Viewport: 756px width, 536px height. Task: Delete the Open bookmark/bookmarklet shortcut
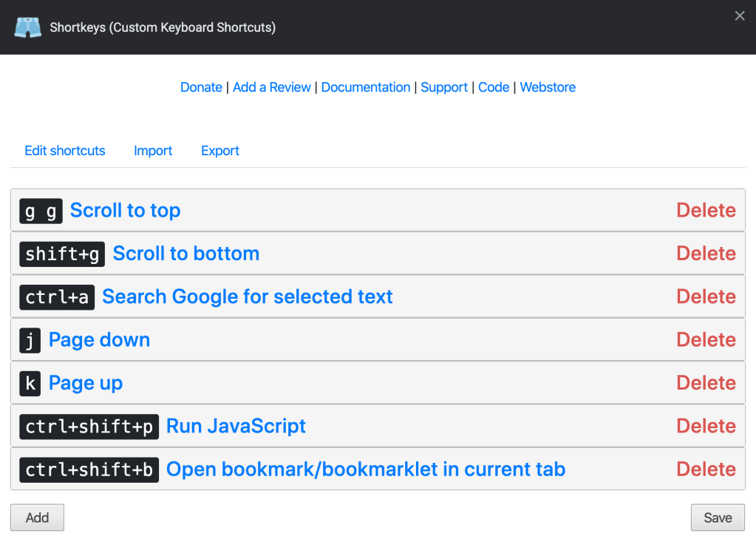pyautogui.click(x=706, y=469)
